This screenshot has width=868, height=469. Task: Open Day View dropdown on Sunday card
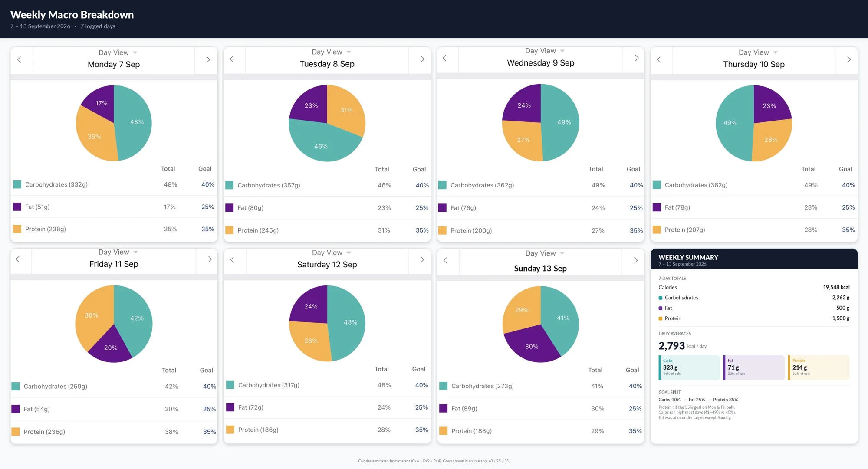click(x=545, y=253)
